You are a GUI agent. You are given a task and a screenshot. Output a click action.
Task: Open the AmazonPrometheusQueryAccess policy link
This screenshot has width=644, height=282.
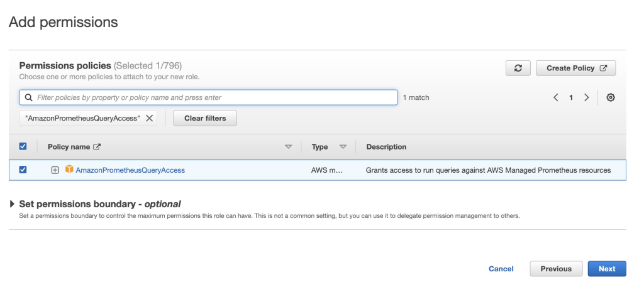click(x=130, y=170)
